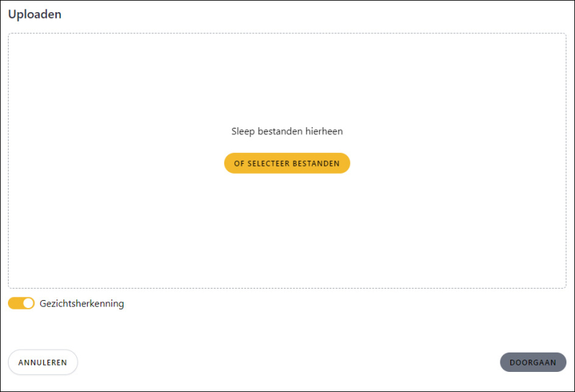Toggle the Gezichtsherkenning switch
The width and height of the screenshot is (575, 392).
[22, 304]
